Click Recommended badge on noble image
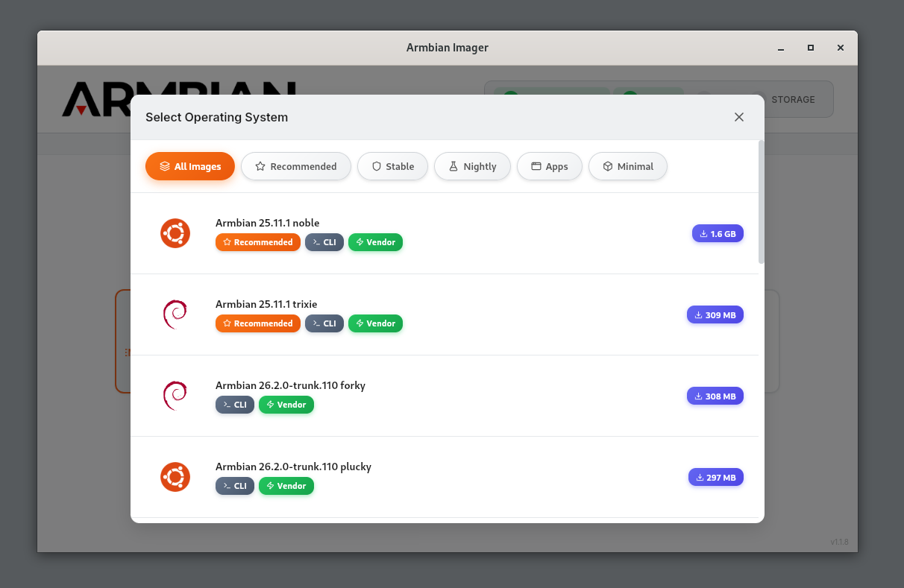904x588 pixels. pyautogui.click(x=258, y=242)
